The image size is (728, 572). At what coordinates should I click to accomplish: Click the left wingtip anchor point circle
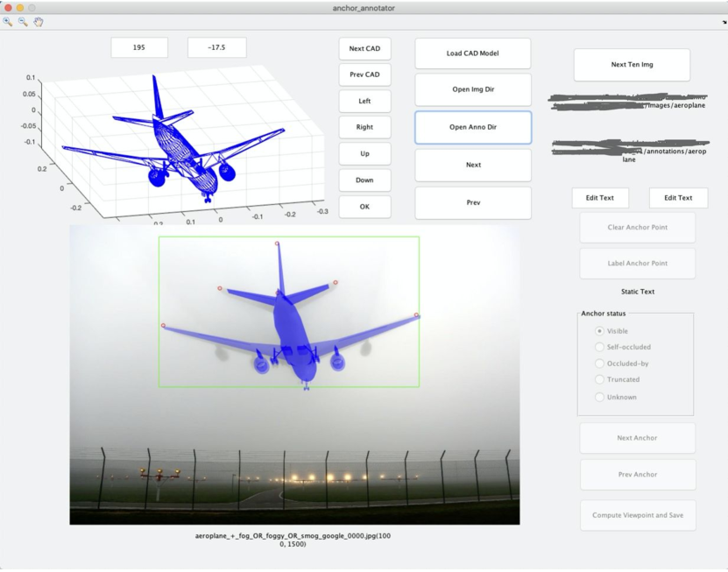(x=163, y=326)
